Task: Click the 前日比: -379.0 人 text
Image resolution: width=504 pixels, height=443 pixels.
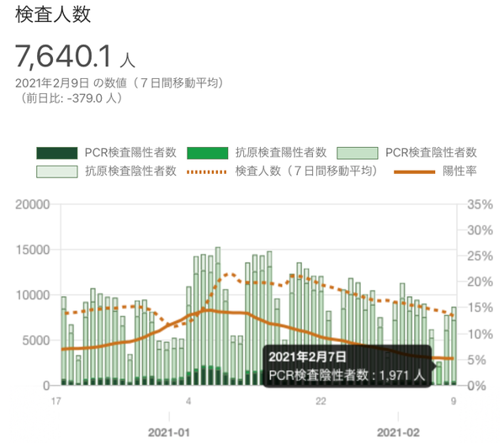Action: (72, 98)
